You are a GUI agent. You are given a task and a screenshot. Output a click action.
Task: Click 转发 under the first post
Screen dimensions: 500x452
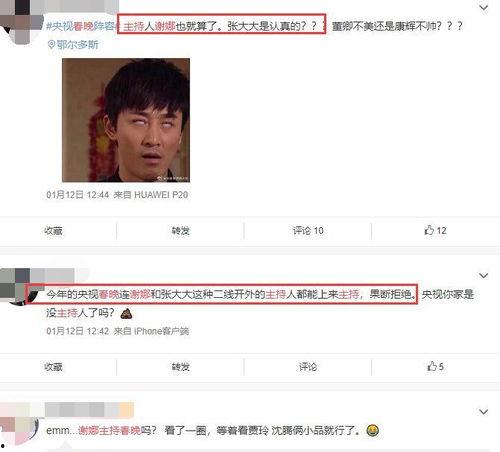click(x=180, y=231)
